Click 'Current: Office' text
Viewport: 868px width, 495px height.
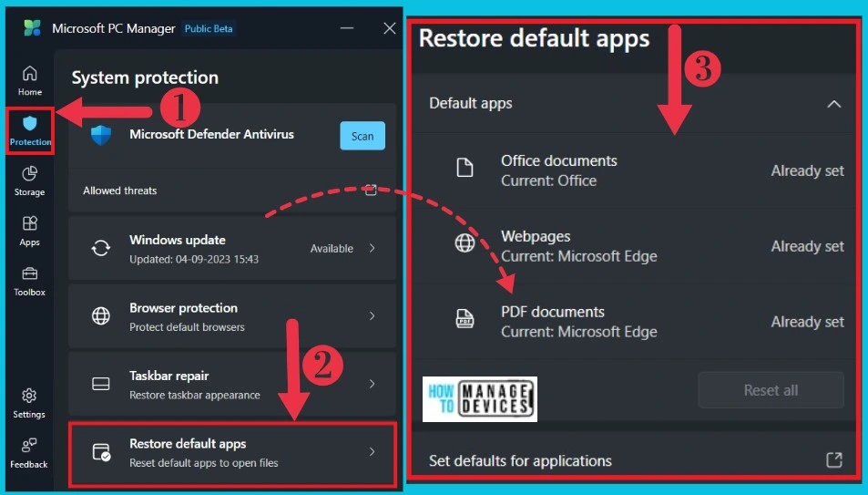point(548,180)
